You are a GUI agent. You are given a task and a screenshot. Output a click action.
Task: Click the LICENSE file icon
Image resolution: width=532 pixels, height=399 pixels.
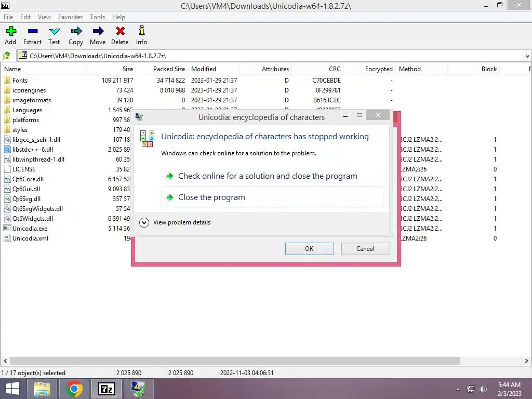pos(7,169)
